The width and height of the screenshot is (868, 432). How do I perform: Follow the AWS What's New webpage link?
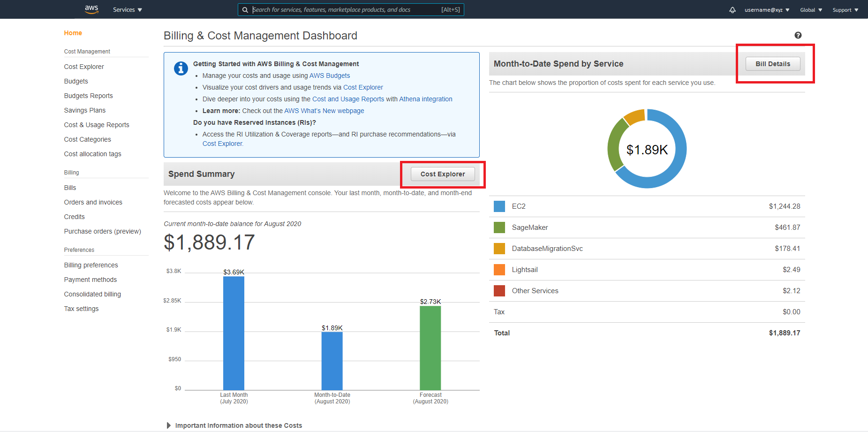tap(324, 111)
